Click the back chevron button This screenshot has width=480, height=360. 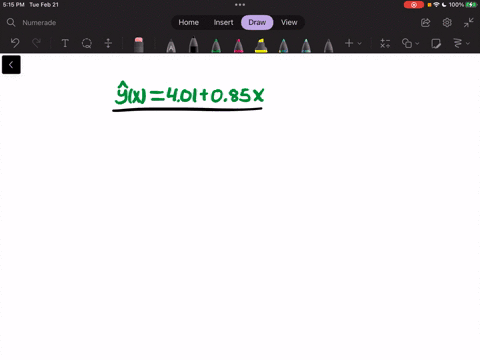[x=11, y=65]
